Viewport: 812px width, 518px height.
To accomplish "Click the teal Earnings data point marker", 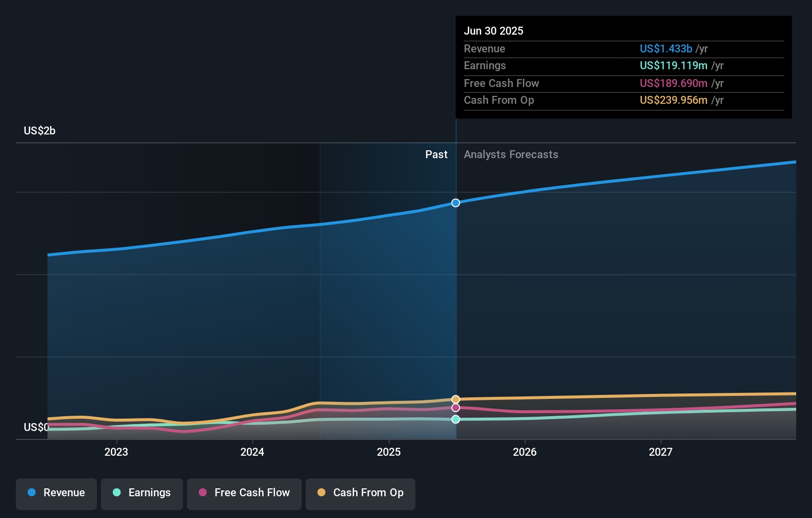I will click(455, 419).
